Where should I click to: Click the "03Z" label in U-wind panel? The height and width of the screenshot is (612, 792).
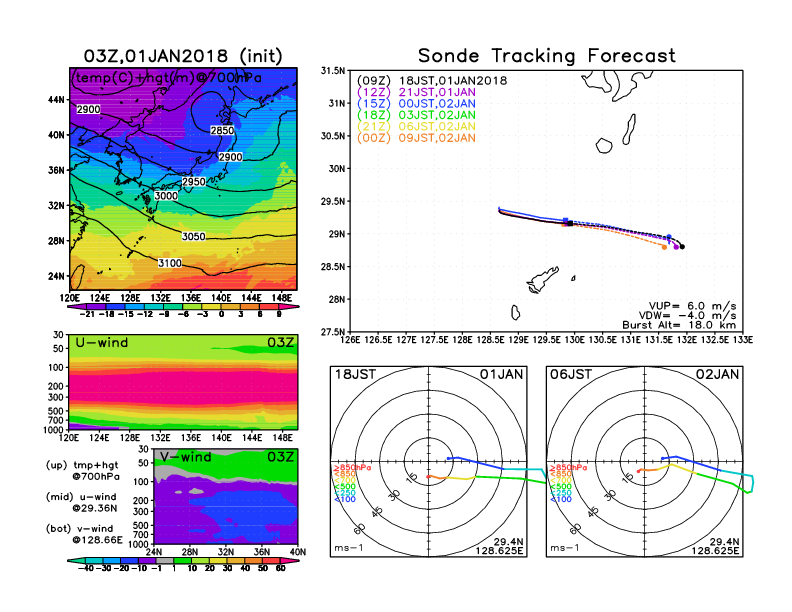pyautogui.click(x=280, y=343)
